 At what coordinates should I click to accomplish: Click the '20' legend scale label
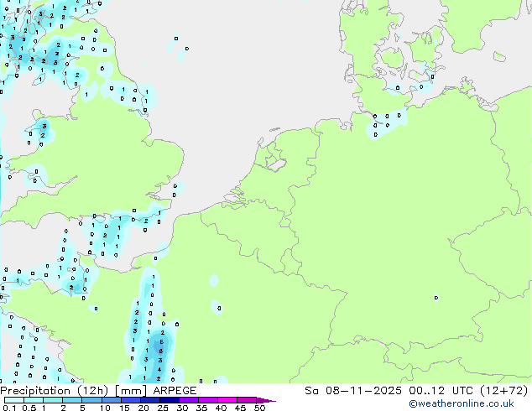(x=143, y=408)
